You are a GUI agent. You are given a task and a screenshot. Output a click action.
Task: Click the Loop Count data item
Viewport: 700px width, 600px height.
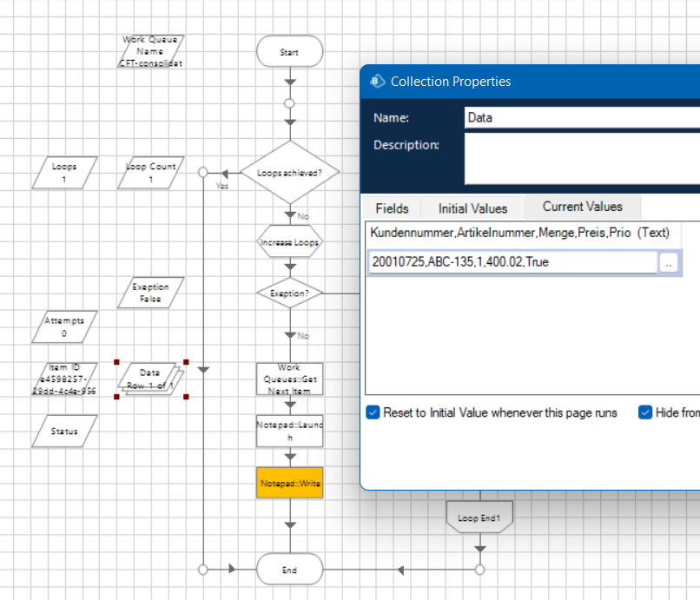click(151, 173)
